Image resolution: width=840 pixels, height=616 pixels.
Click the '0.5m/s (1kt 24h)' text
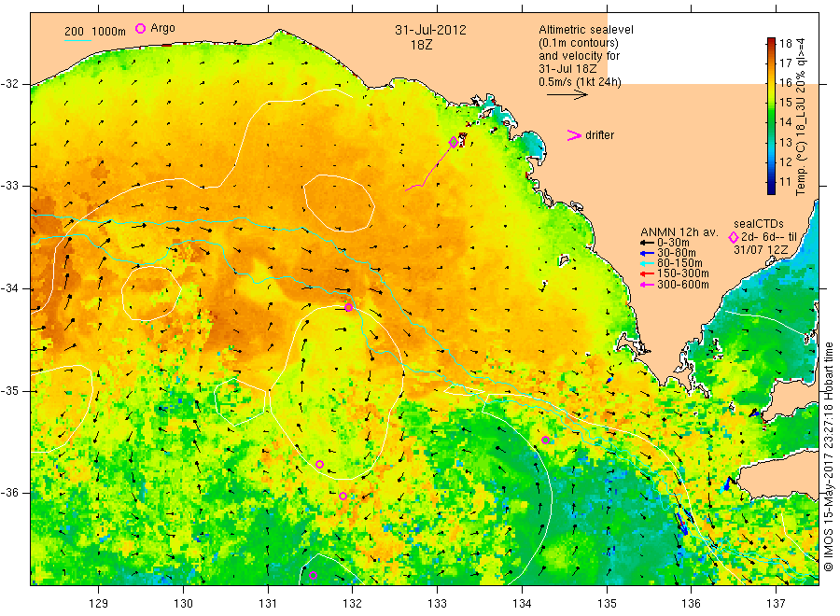coord(580,82)
